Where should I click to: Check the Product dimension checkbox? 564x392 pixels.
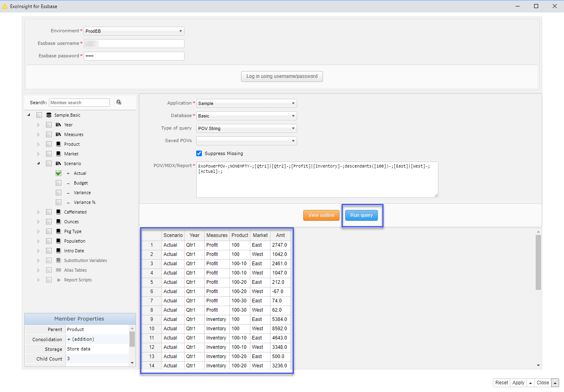(49, 144)
